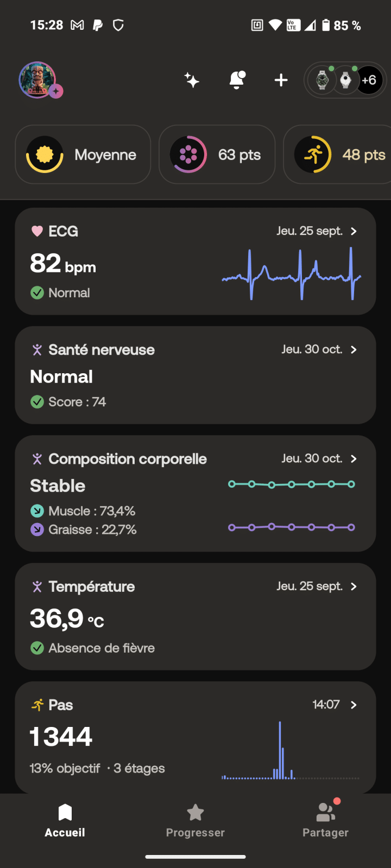The height and width of the screenshot is (868, 391).
Task: Tap the running figure Pas icon
Action: click(x=37, y=705)
